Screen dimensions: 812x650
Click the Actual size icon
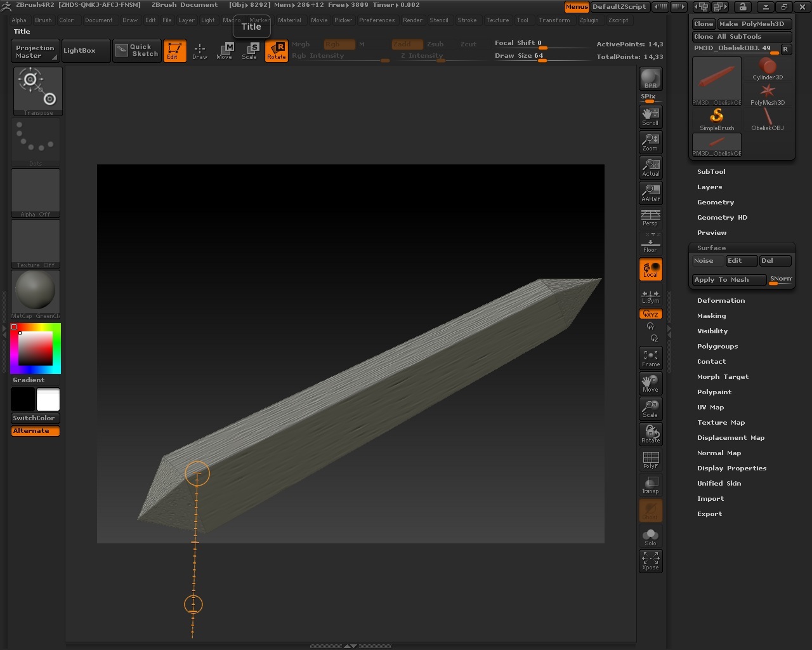[650, 167]
